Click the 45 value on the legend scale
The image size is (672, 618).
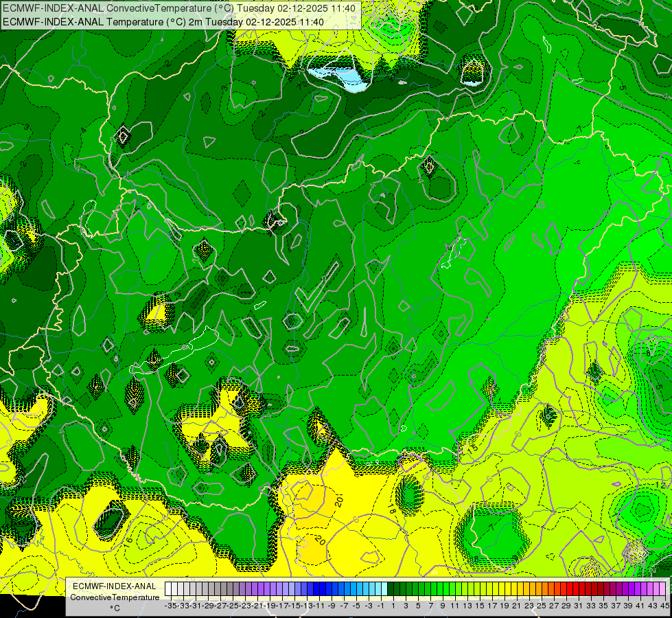coord(664,606)
